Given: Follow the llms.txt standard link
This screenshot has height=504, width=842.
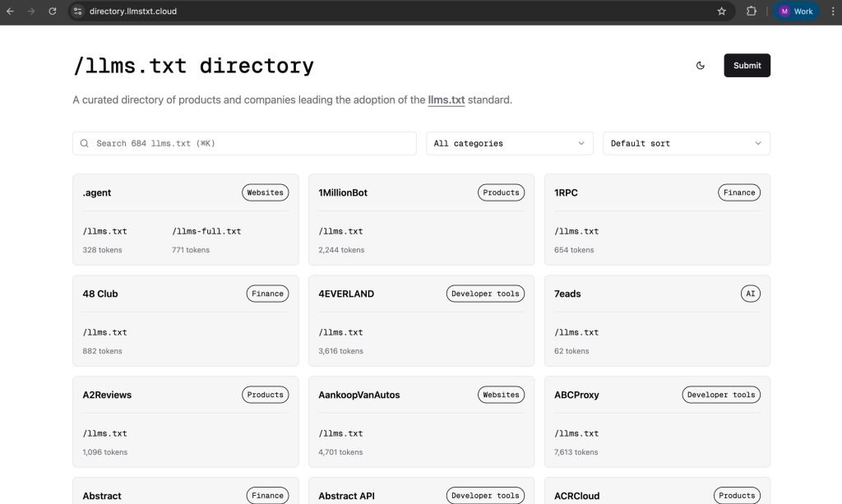Looking at the screenshot, I should (x=446, y=99).
